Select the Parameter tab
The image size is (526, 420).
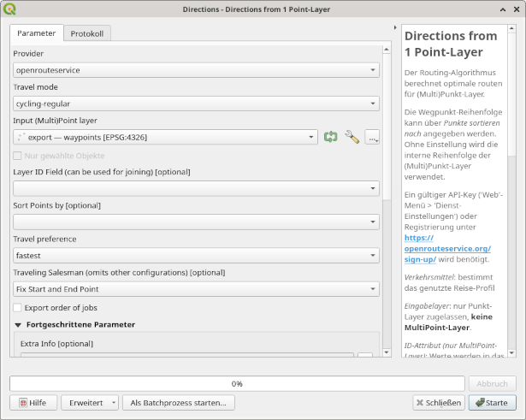(36, 33)
